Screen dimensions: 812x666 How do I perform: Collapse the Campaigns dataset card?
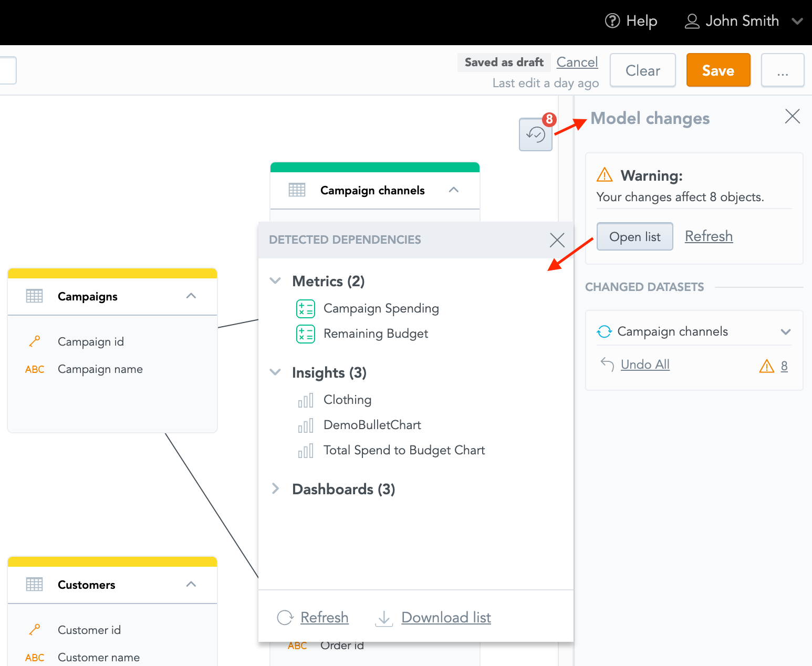click(191, 296)
